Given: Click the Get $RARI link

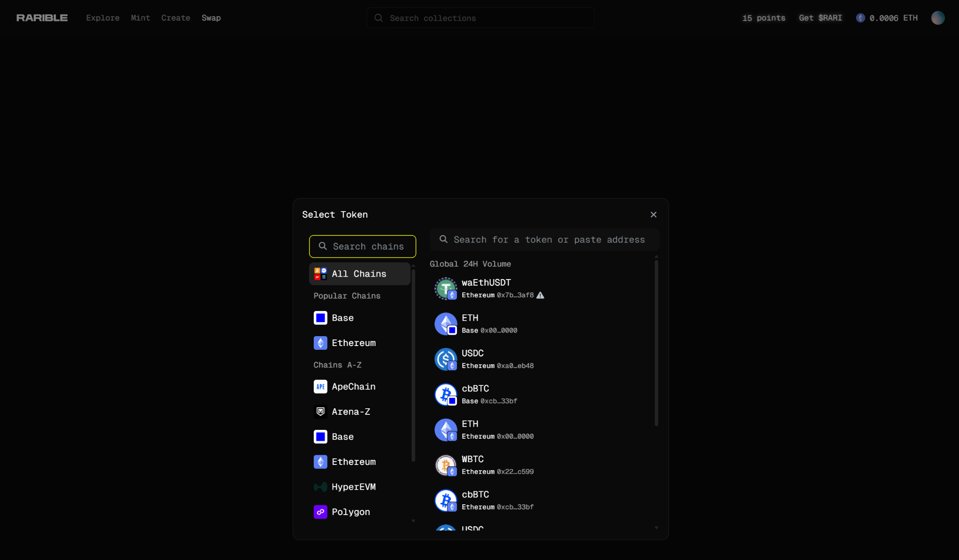Looking at the screenshot, I should coord(820,18).
